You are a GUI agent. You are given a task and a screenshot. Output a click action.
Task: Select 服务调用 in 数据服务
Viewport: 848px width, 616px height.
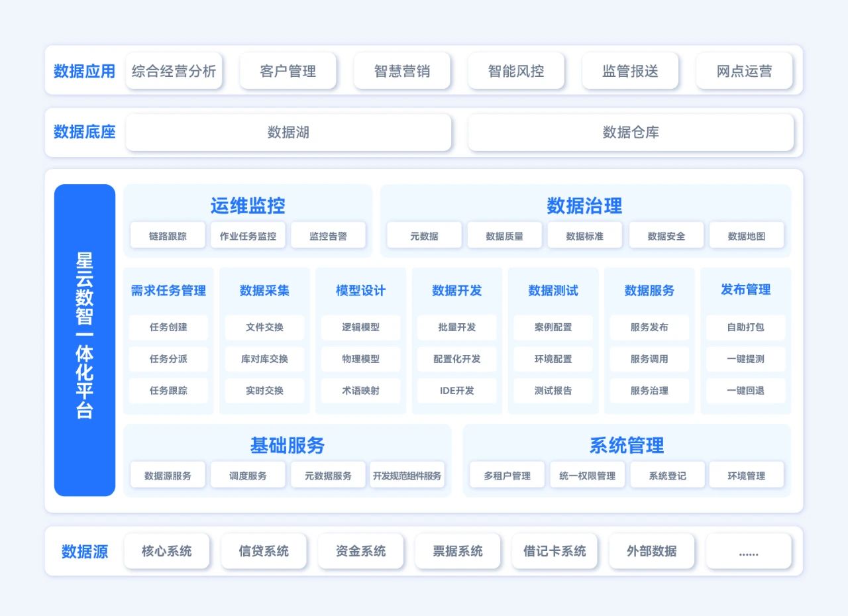pyautogui.click(x=649, y=359)
